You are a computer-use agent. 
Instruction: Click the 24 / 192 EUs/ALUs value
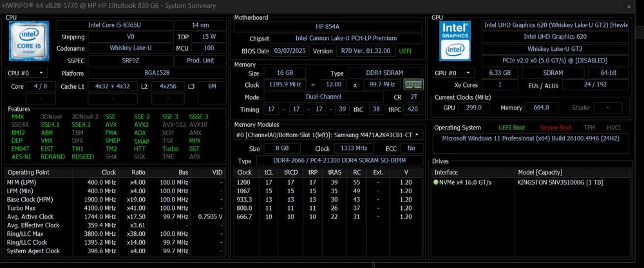pyautogui.click(x=595, y=85)
